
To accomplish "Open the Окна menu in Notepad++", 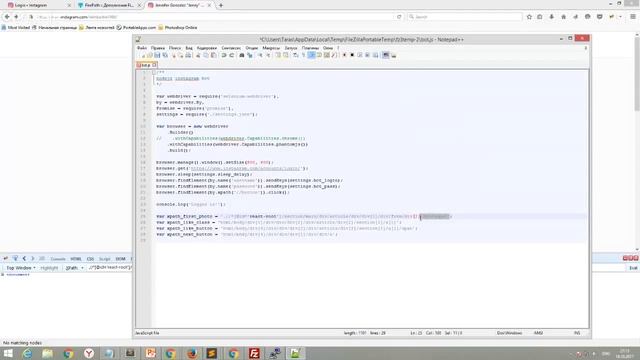I will pyautogui.click(x=328, y=48).
